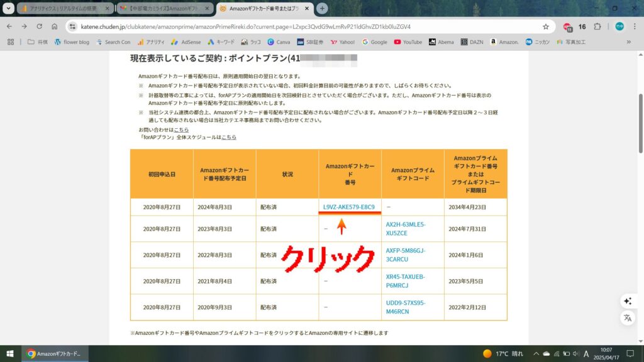Click the floating translate page button
The height and width of the screenshot is (362, 644).
point(628,317)
